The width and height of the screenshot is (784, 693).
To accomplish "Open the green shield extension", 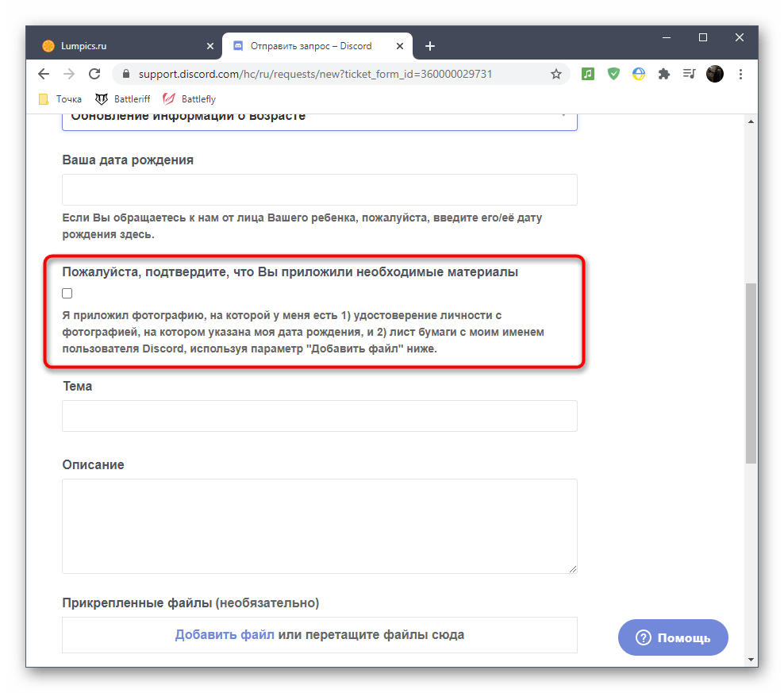I will (613, 74).
